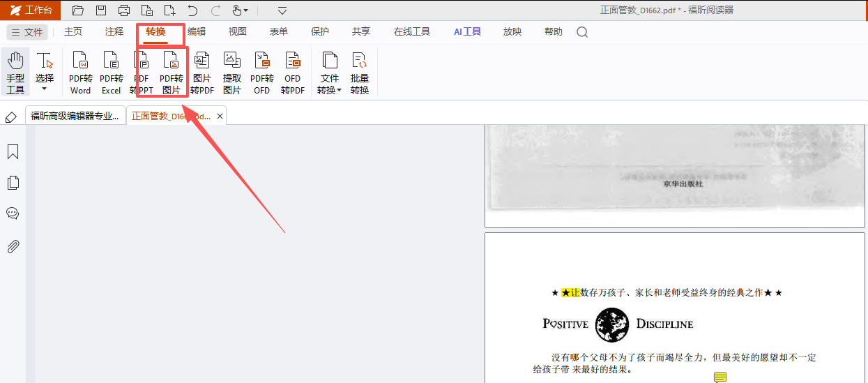868x383 pixels.
Task: Open the 帮助 tab
Action: (x=554, y=32)
